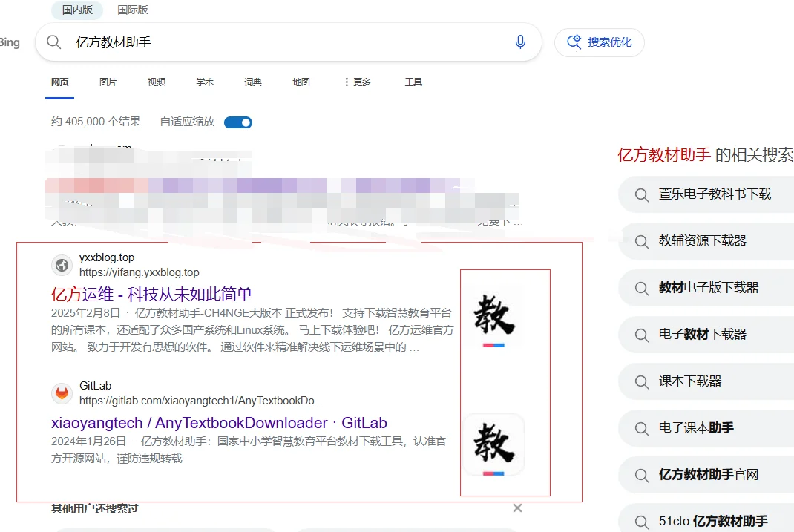Switch to the 国际版 tab

(133, 10)
